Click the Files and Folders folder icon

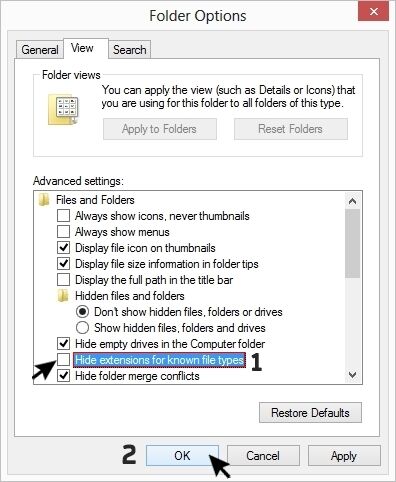point(44,200)
